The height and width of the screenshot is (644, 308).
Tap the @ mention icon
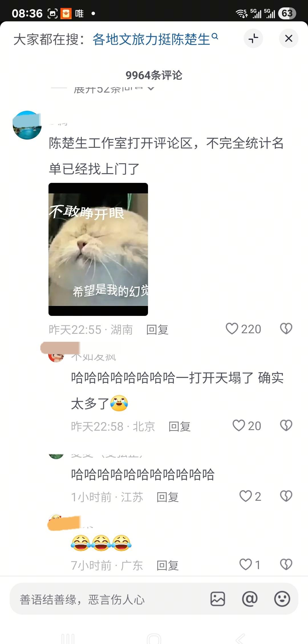[250, 598]
